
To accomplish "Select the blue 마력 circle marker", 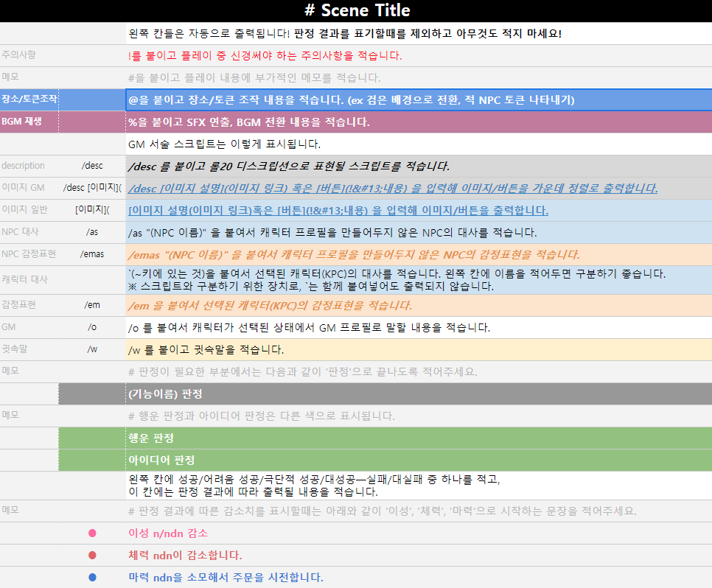I will pyautogui.click(x=92, y=578).
